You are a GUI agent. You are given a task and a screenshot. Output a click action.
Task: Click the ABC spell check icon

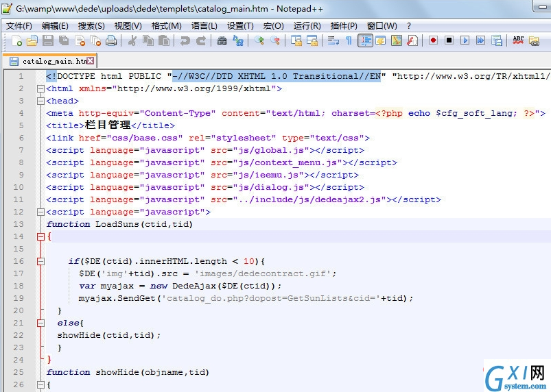(518, 40)
